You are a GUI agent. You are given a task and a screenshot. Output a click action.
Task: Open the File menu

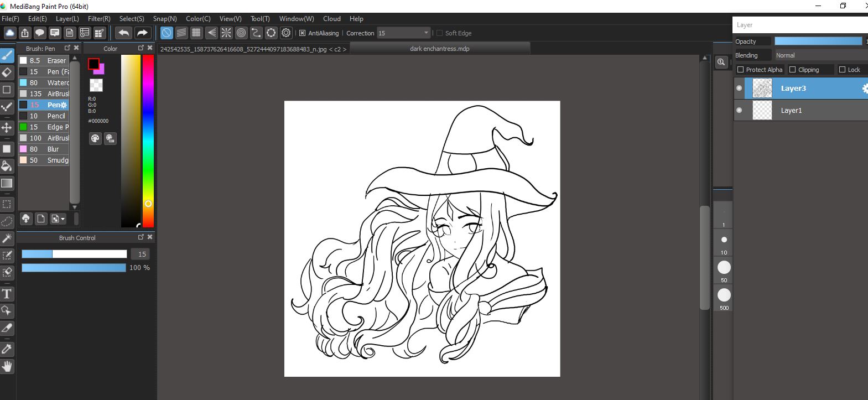11,19
